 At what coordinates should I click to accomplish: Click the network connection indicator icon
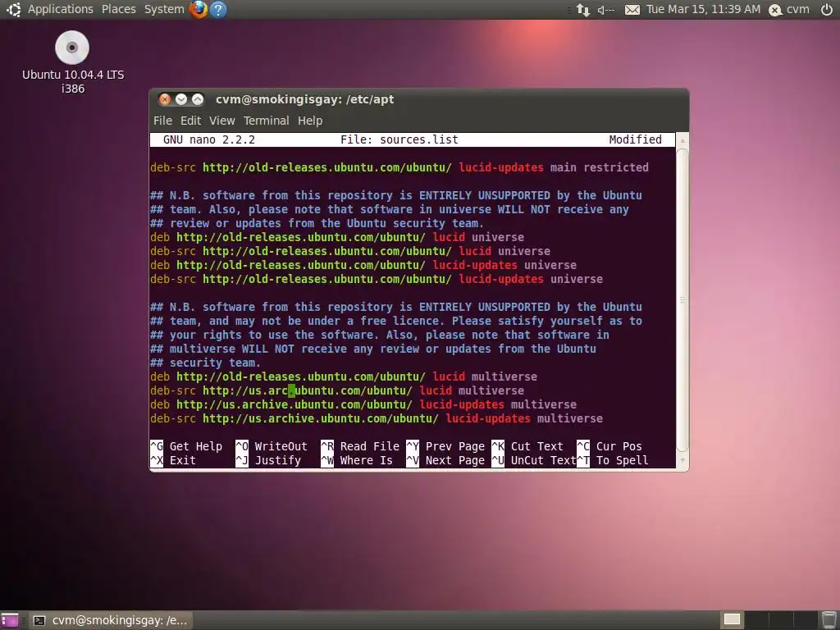(x=583, y=10)
